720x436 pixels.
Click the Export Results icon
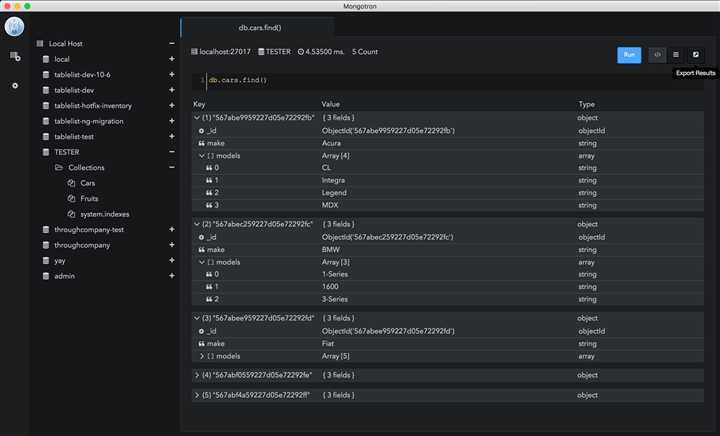click(696, 55)
